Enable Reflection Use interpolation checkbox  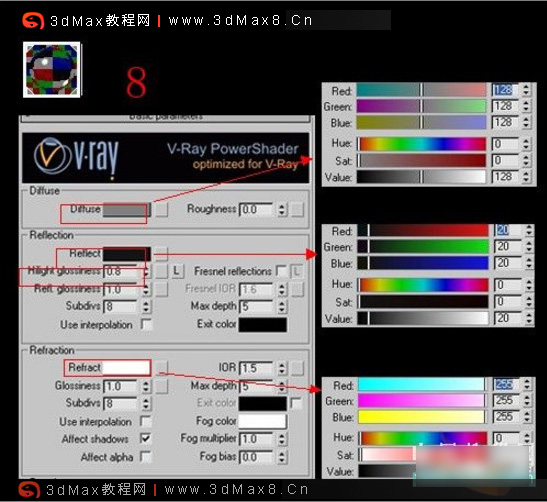click(x=146, y=324)
